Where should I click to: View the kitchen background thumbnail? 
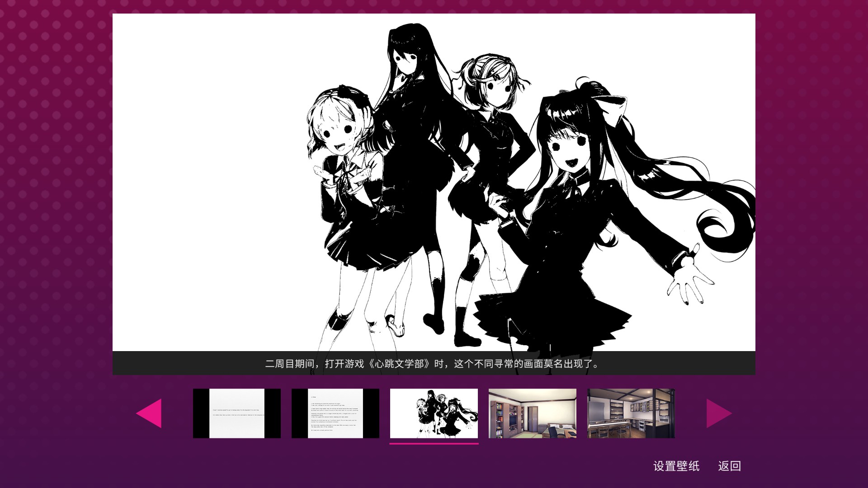click(631, 413)
